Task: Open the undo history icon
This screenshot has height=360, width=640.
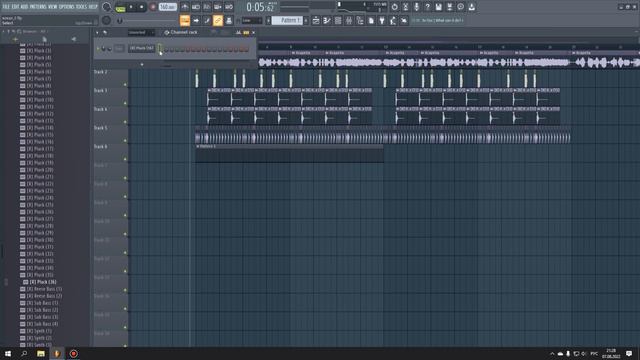Action: tap(394, 7)
